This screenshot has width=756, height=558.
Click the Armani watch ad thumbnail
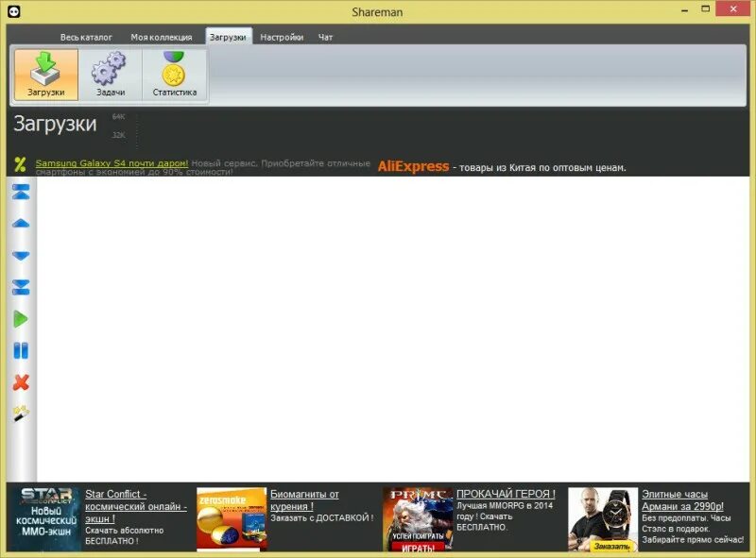[x=603, y=519]
